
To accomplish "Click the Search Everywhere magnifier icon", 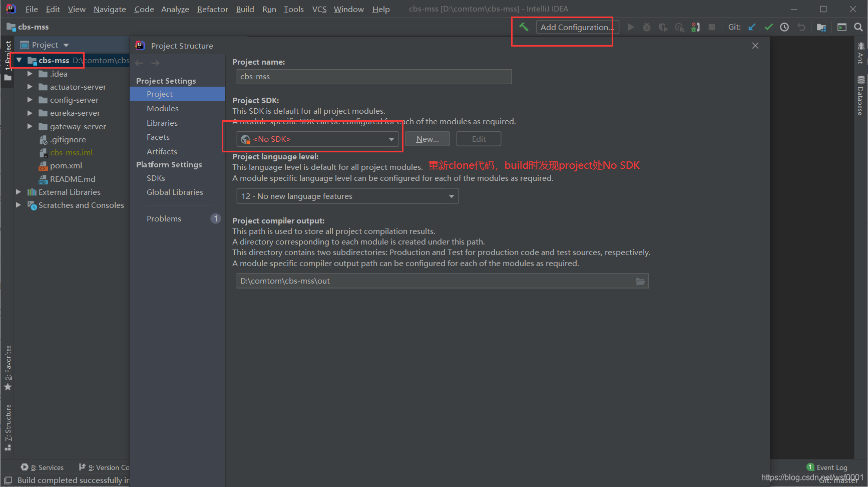I will tap(858, 27).
